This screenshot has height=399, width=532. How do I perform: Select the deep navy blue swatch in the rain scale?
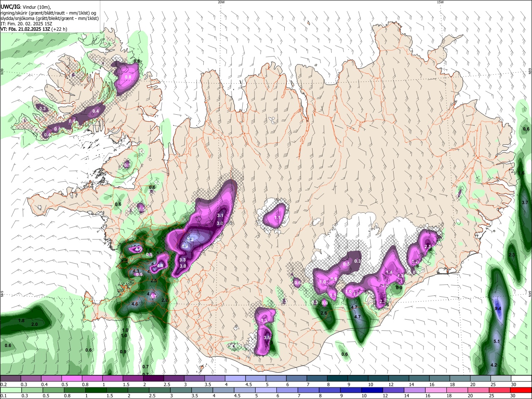(x=371, y=390)
